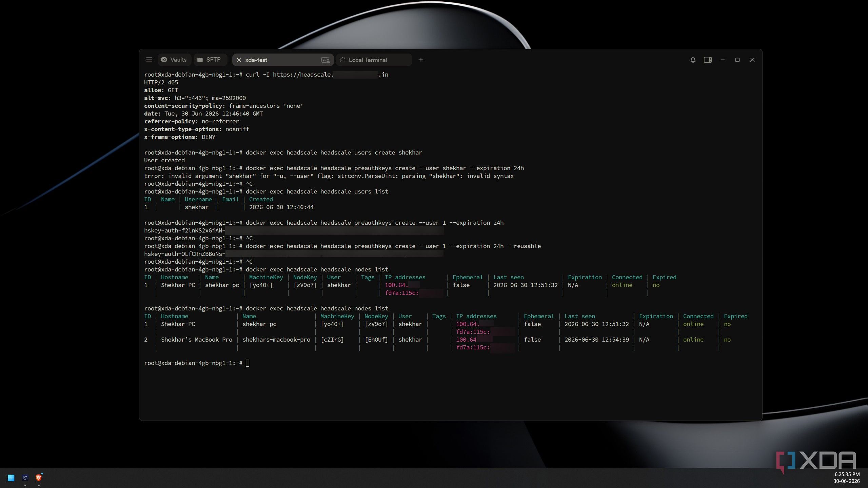Add a new tab with the plus button
The image size is (868, 488).
click(x=421, y=60)
